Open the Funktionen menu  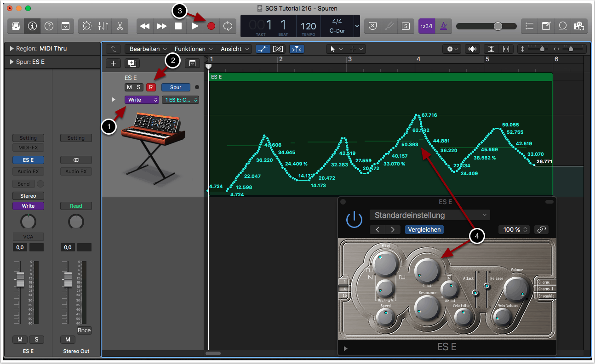193,49
